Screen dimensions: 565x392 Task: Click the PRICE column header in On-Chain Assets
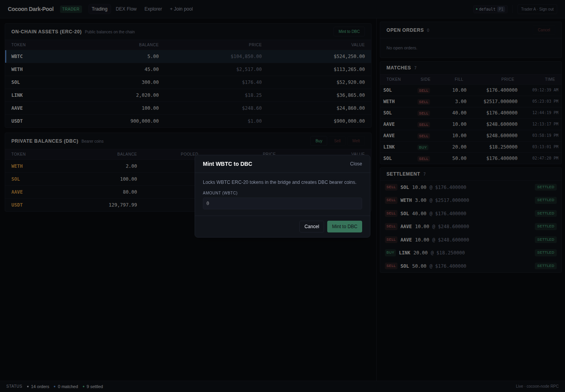[255, 45]
